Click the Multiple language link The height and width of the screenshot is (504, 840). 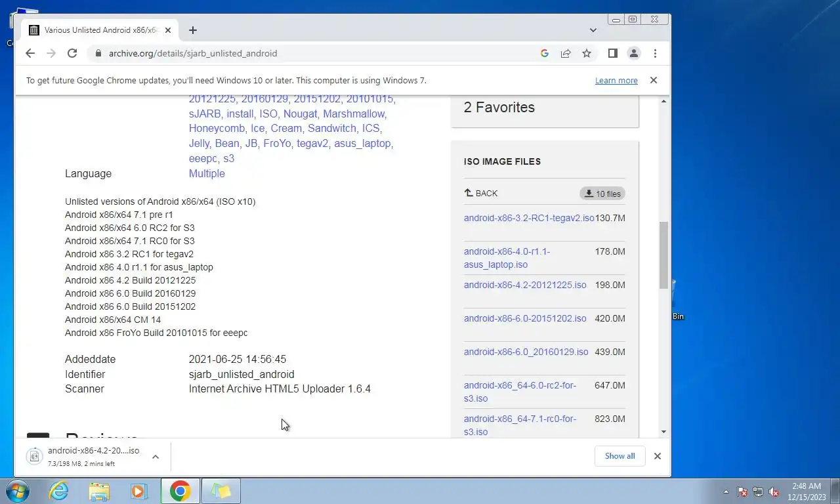[207, 173]
